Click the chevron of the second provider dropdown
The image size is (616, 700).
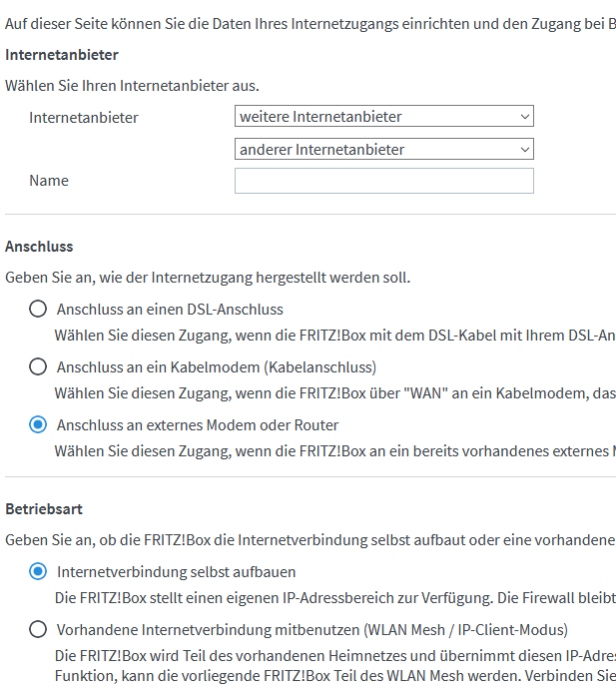(525, 150)
